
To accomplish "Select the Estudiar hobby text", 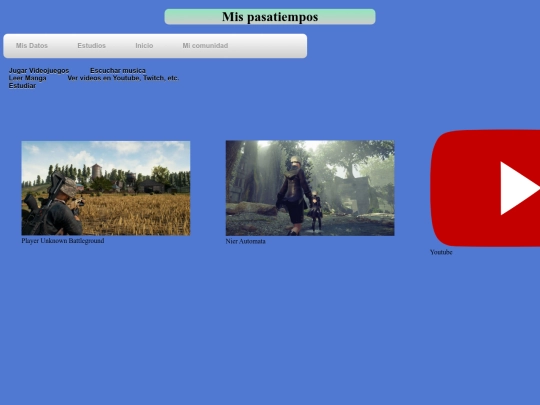I will [x=22, y=85].
